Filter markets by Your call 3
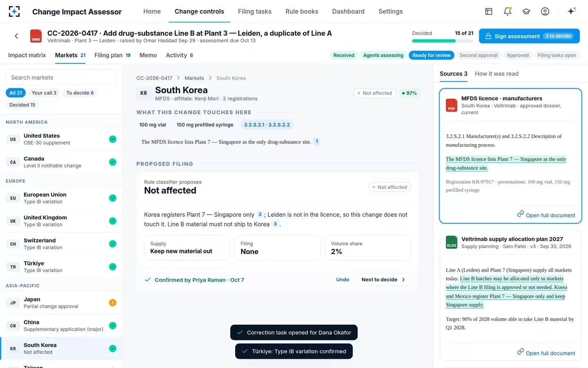The width and height of the screenshot is (588, 368). (x=44, y=93)
